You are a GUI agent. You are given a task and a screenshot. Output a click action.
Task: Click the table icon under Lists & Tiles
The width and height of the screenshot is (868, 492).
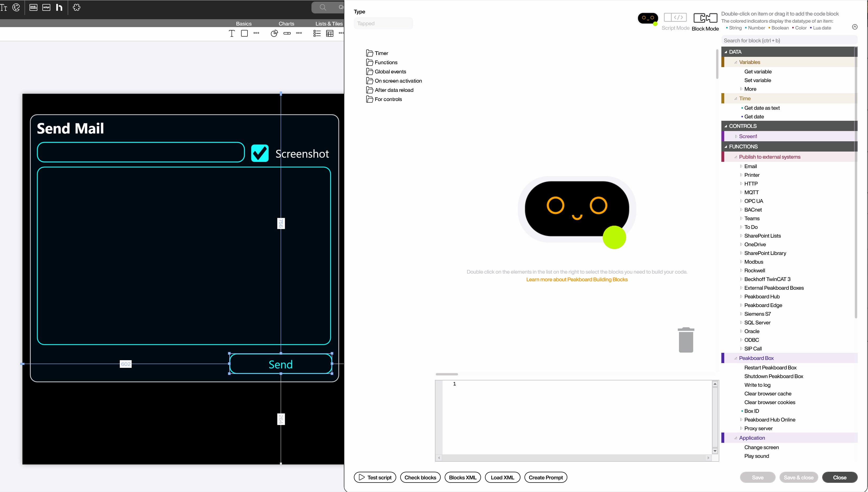(x=330, y=33)
